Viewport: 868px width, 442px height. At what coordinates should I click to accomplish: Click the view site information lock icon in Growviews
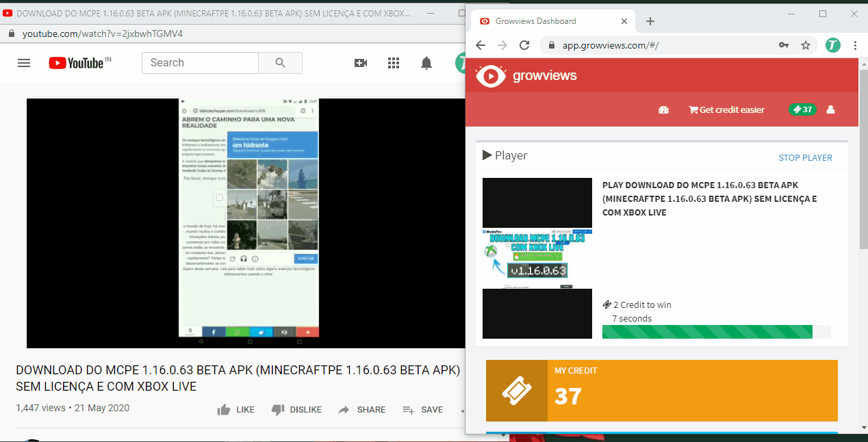click(552, 45)
